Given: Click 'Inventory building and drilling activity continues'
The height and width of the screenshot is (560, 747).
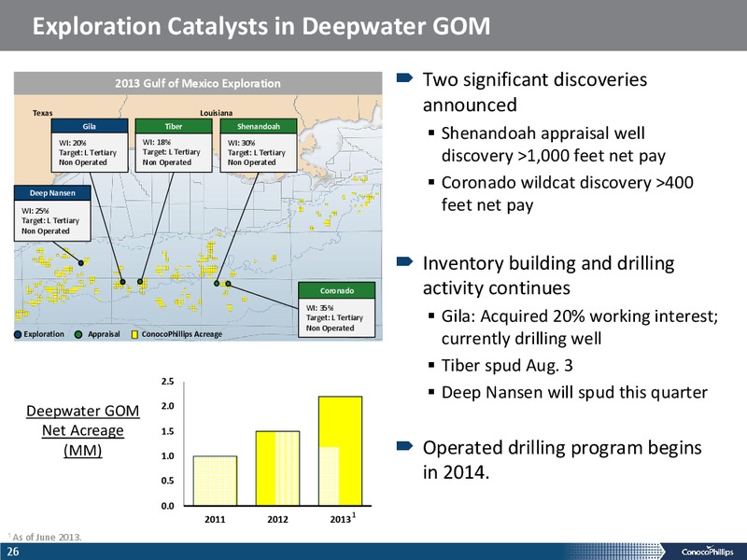Looking at the screenshot, I should point(548,275).
